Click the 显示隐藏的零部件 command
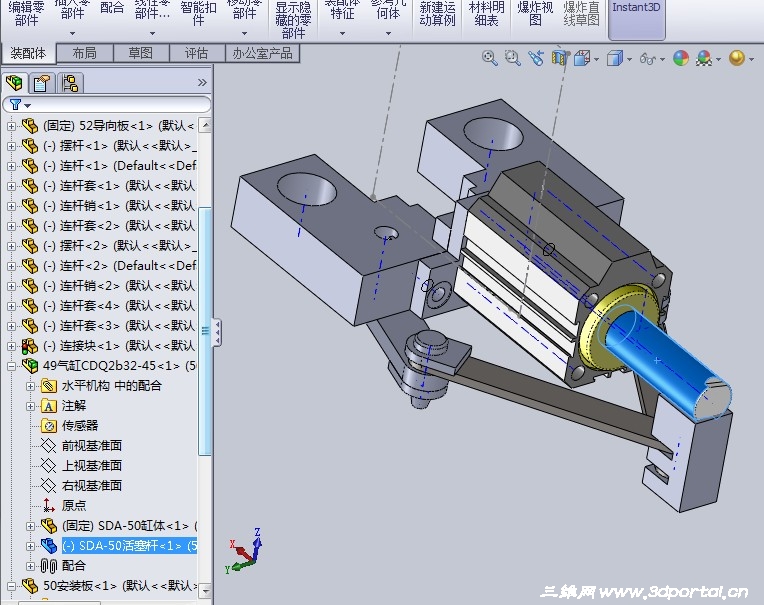The image size is (764, 605). (x=293, y=20)
